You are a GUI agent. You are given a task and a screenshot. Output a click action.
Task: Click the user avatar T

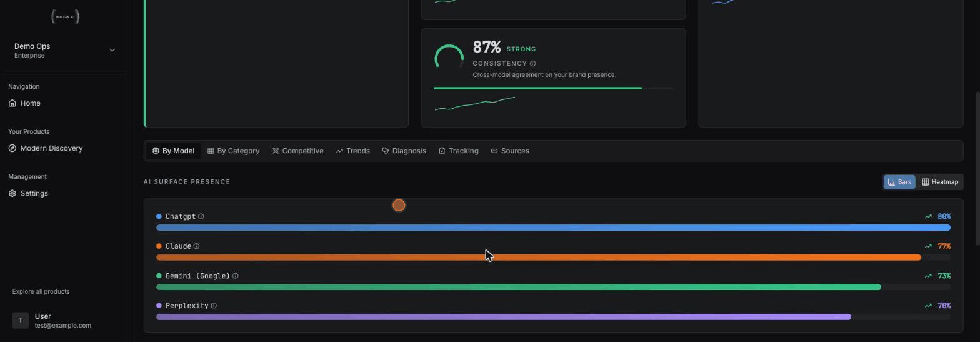(x=20, y=320)
